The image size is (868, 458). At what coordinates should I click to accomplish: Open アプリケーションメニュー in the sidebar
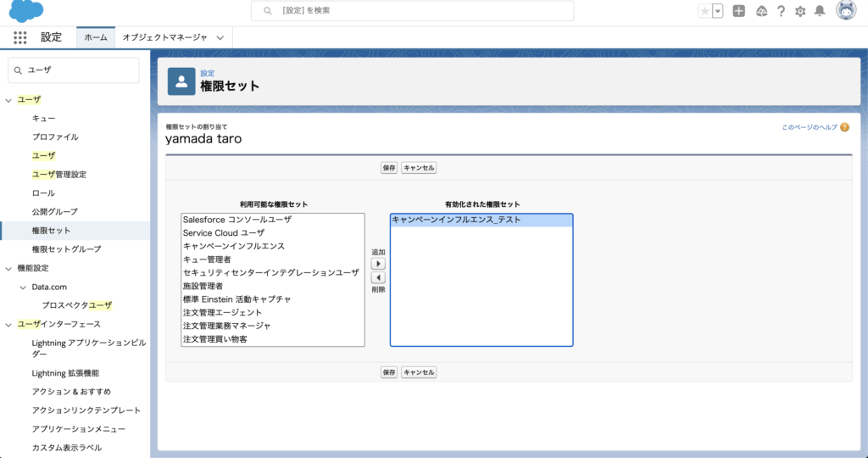click(x=79, y=429)
